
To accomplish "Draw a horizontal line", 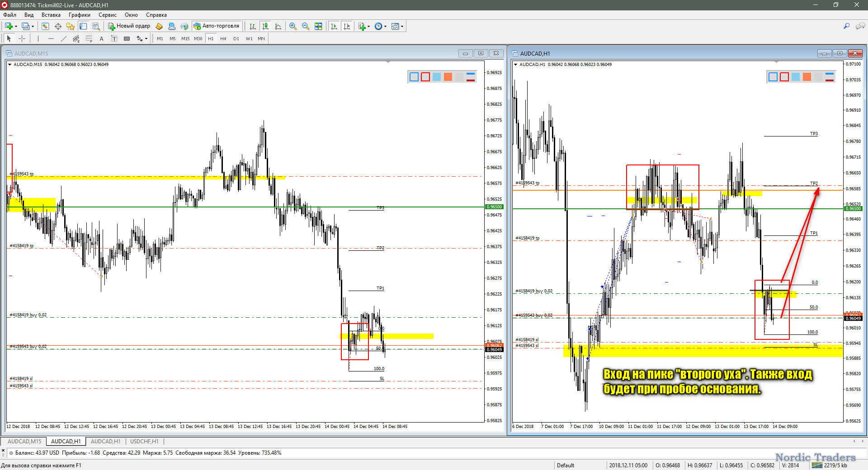I will click(51, 39).
